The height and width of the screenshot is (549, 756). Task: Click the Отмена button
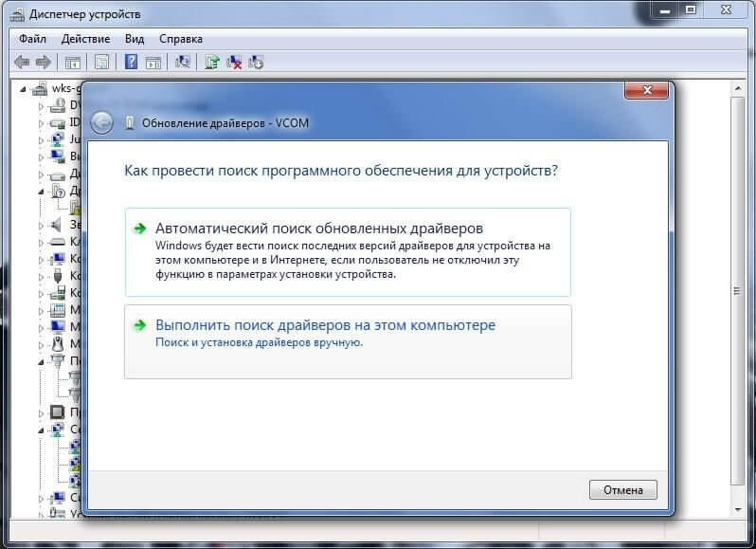pos(623,489)
